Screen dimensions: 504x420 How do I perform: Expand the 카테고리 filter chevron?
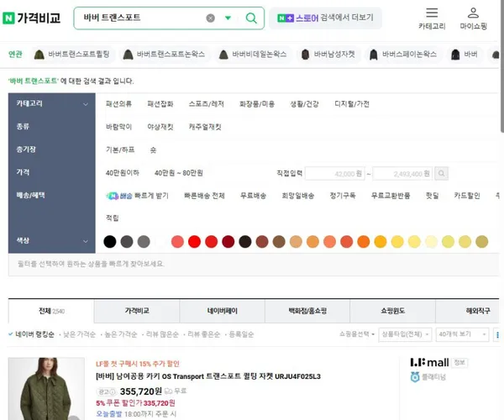click(86, 104)
